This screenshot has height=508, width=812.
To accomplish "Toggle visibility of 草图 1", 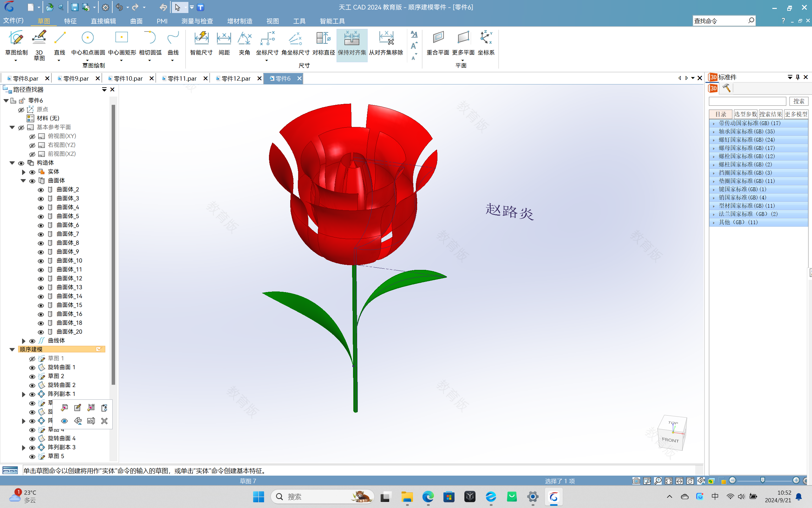I will (x=32, y=359).
